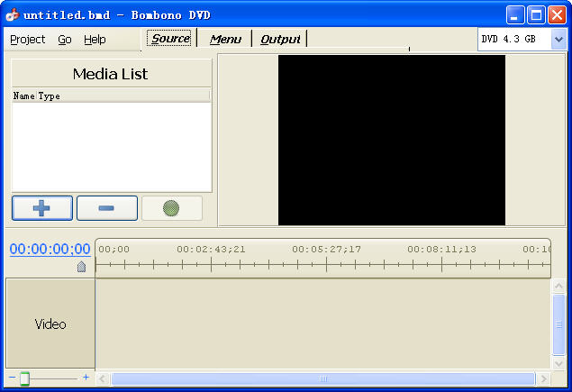Image resolution: width=572 pixels, height=392 pixels.
Task: Add media with the plus button
Action: tap(42, 208)
